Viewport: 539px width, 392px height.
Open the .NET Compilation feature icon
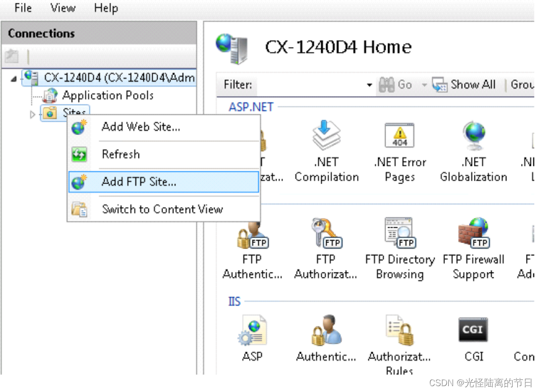pyautogui.click(x=326, y=135)
